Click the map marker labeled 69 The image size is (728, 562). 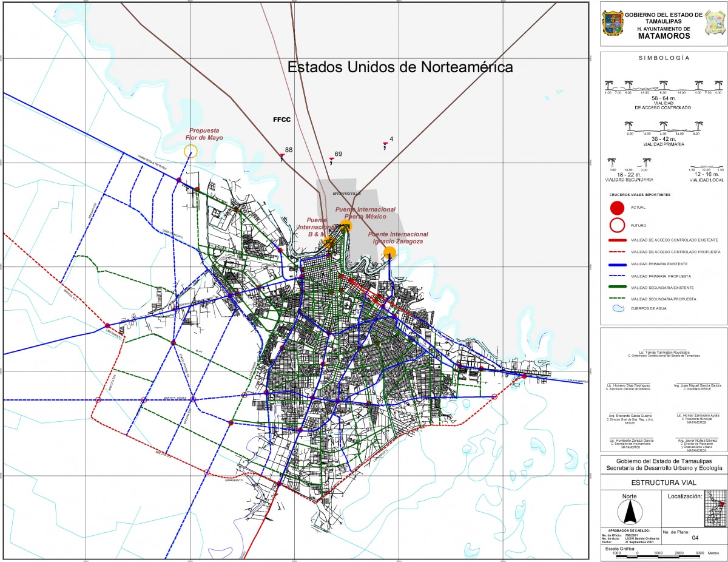click(331, 161)
